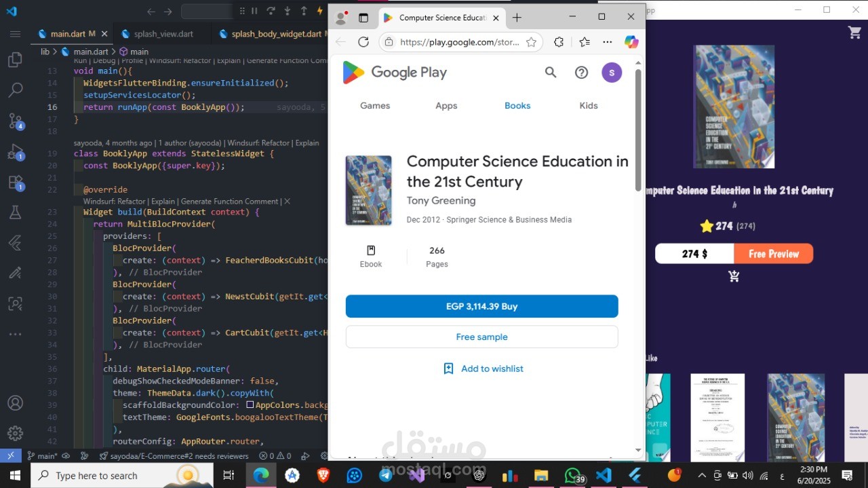The image size is (868, 488).
Task: Click the Edge page vertical scrollbar
Action: tap(637, 129)
